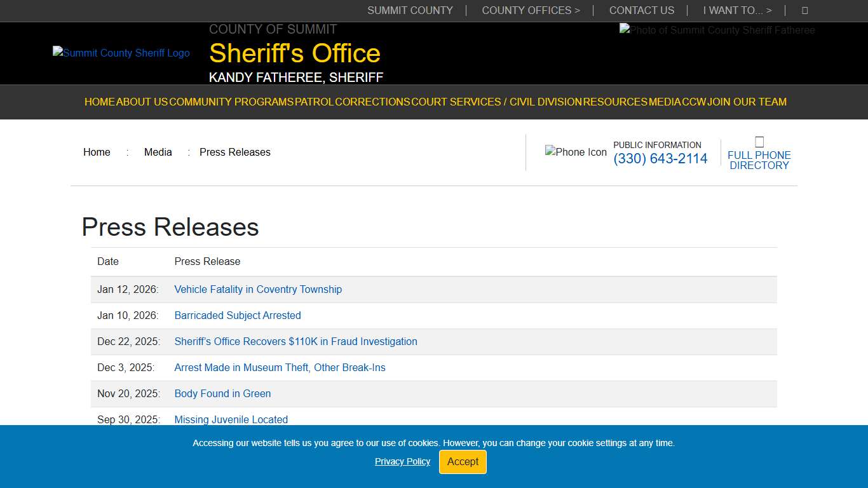Click Accept on the cookie notice
Image resolution: width=868 pixels, height=488 pixels.
[x=463, y=462]
